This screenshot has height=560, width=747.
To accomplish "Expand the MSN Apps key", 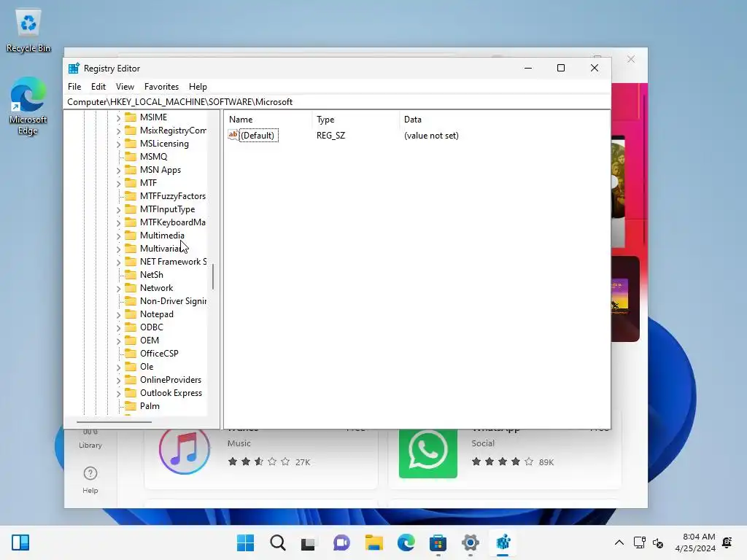I will tap(119, 170).
